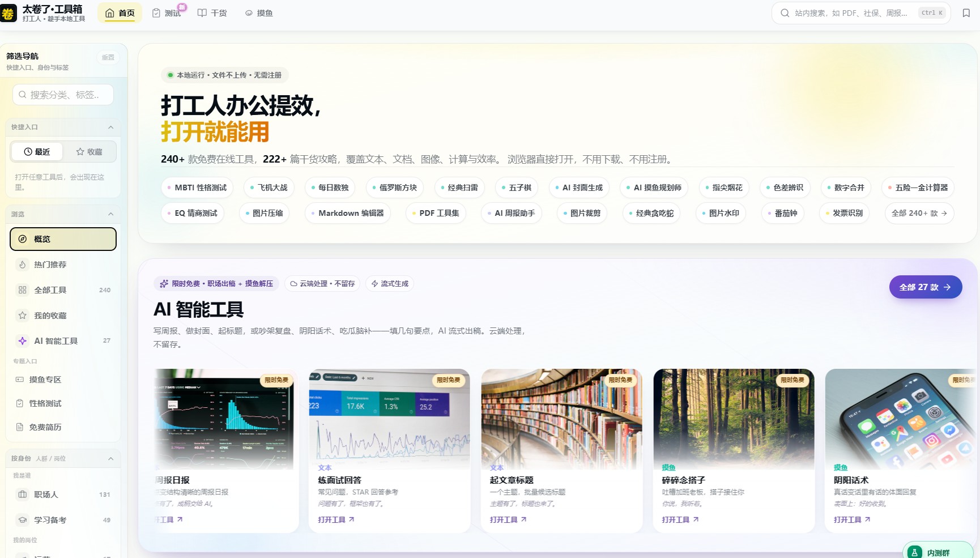The image size is (980, 558).
Task: Click the book icon beside 干货
Action: pos(202,13)
